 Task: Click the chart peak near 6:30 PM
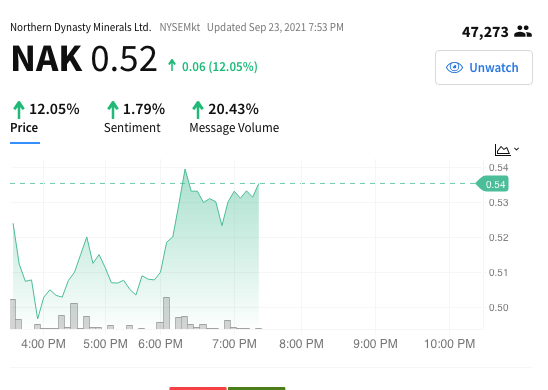(x=185, y=169)
